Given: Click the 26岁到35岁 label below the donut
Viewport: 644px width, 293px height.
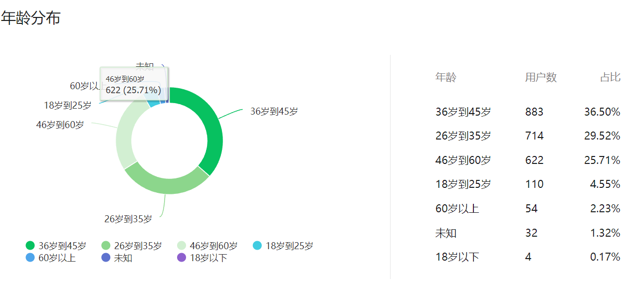Looking at the screenshot, I should (128, 219).
